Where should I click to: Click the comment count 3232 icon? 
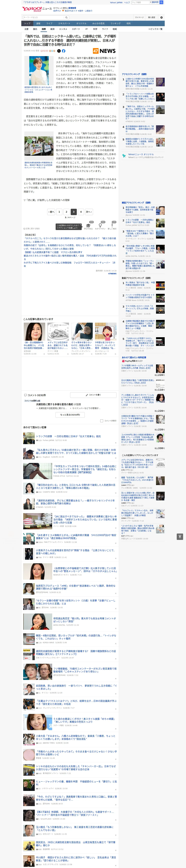coord(44,51)
